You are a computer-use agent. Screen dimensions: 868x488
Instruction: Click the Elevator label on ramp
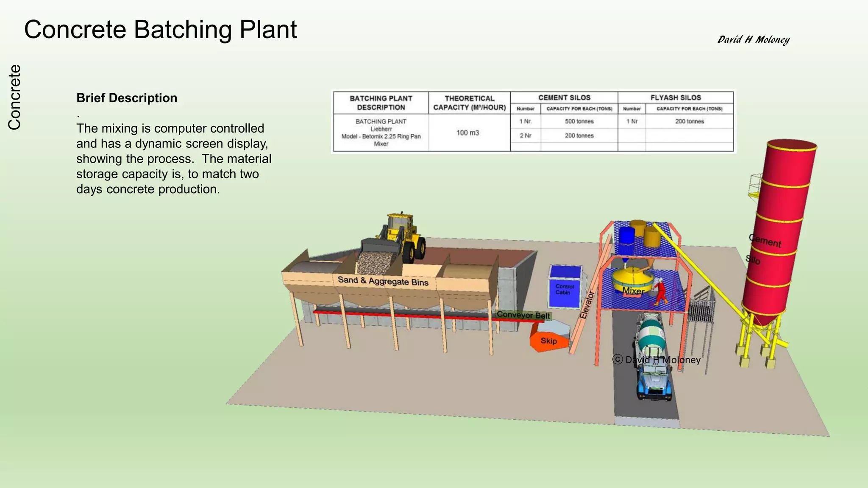pos(587,304)
